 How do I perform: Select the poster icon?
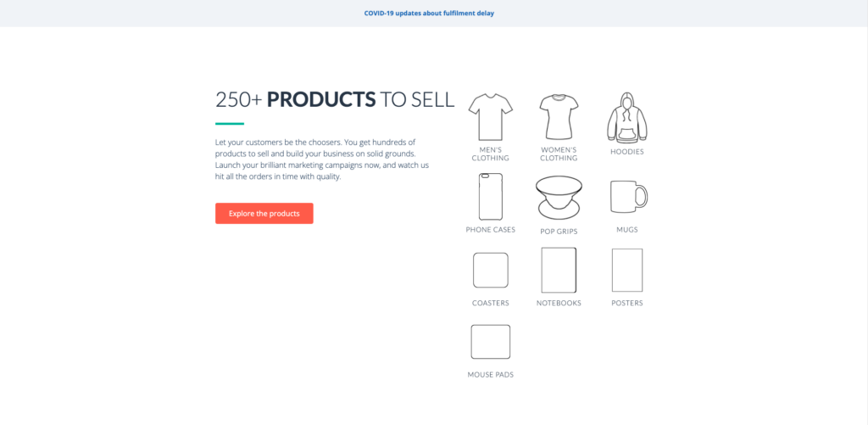[627, 270]
